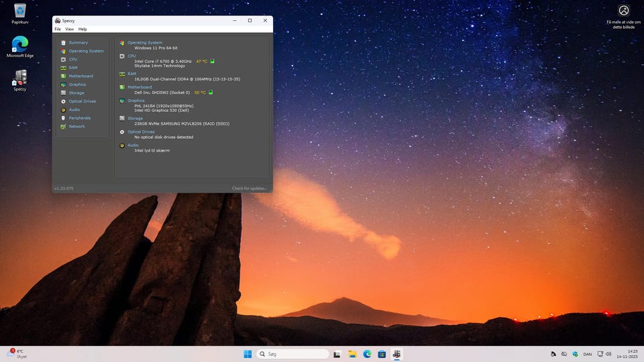Go to Storage in the sidebar
644x362 pixels.
coord(76,93)
